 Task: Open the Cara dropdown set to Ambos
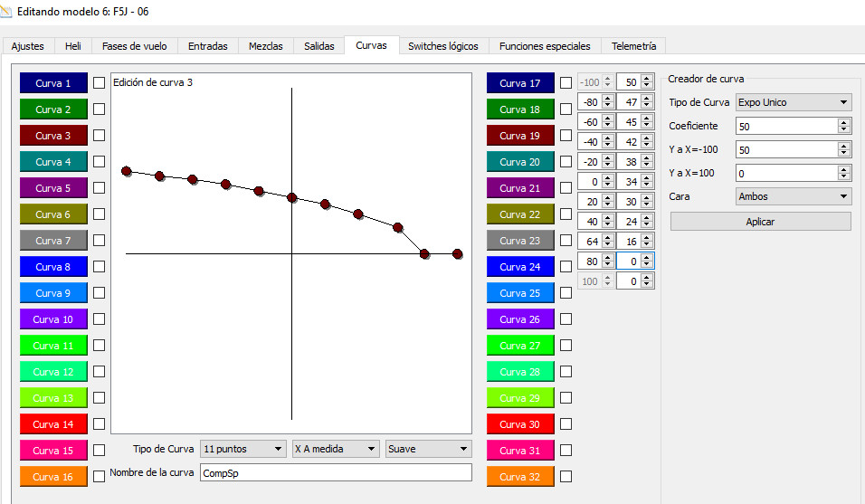click(x=793, y=195)
